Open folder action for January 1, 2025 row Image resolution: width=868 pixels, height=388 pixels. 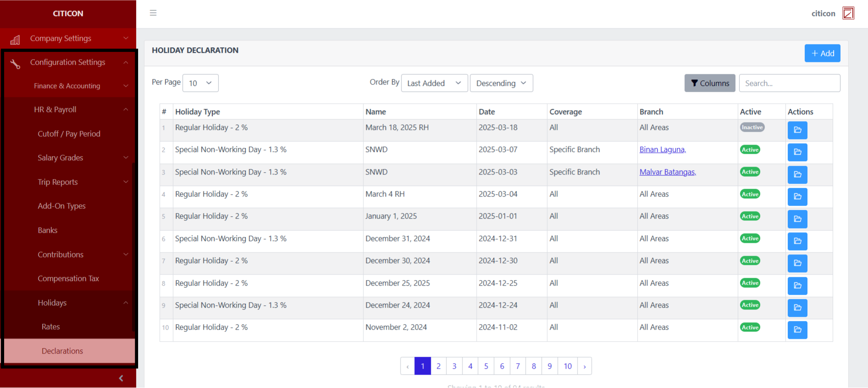(797, 219)
